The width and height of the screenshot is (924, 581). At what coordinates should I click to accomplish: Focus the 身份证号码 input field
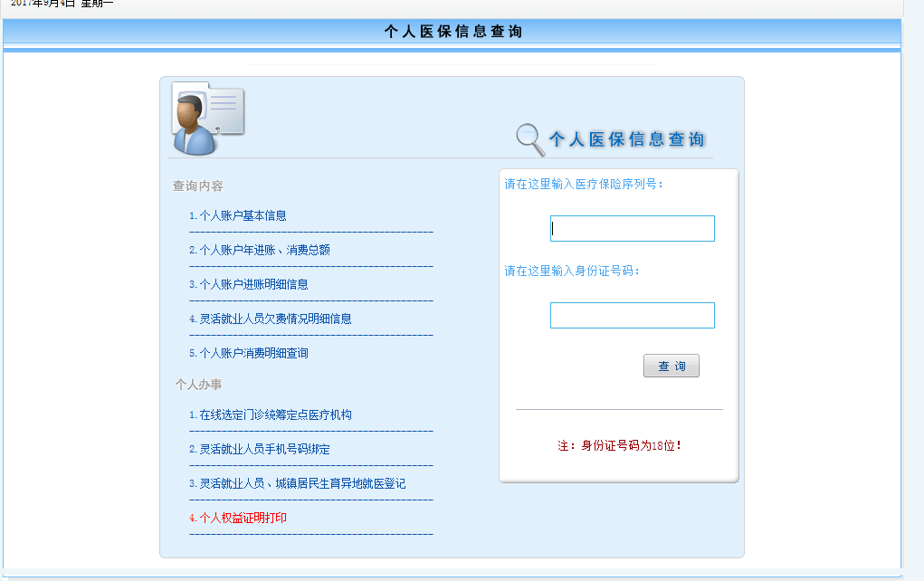click(x=632, y=316)
